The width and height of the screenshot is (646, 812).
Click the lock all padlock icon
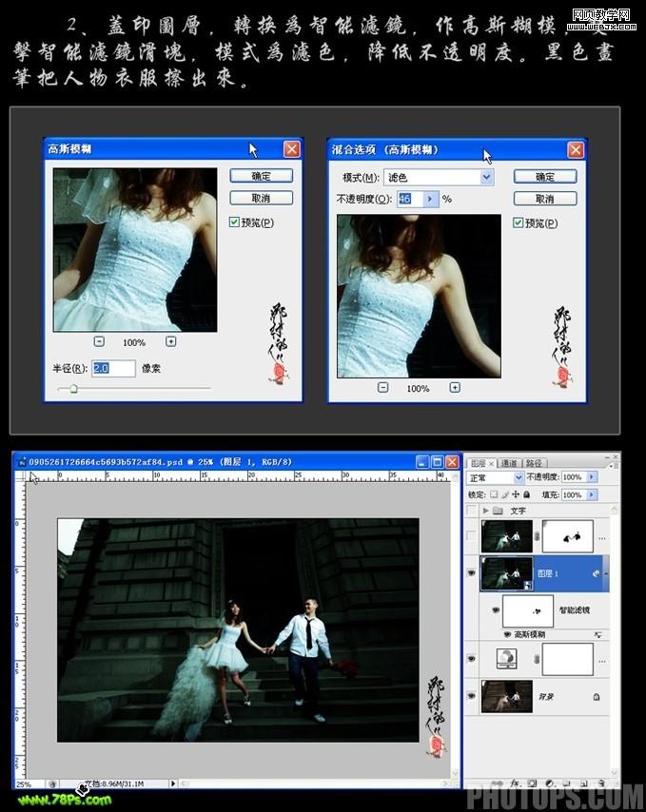[526, 494]
